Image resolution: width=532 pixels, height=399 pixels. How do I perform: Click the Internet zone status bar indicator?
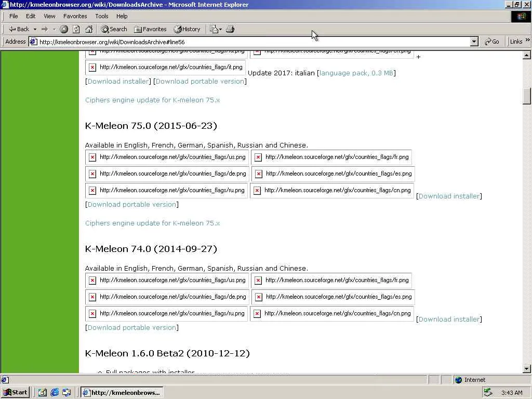coord(470,380)
